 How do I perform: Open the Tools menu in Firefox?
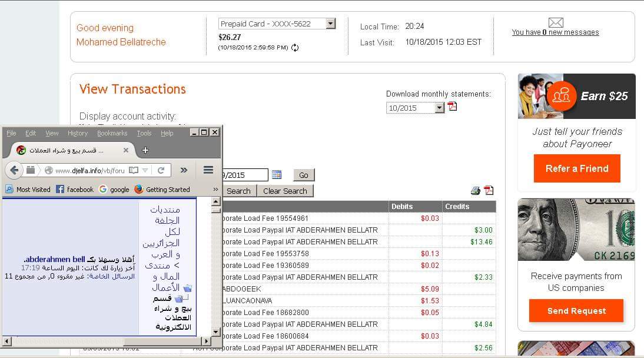(144, 133)
